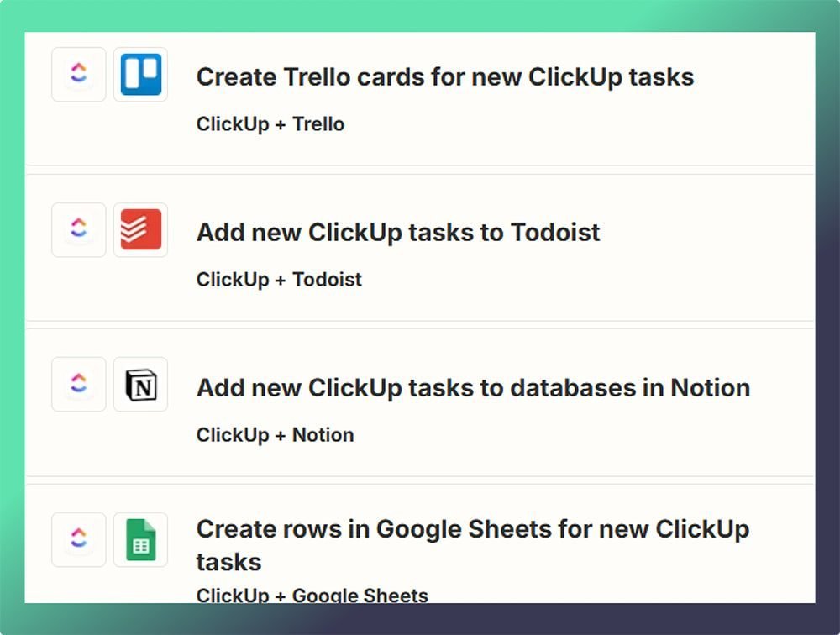Screen dimensions: 840x635
Task: Click the ClickUp + Google Sheets label
Action: (312, 596)
